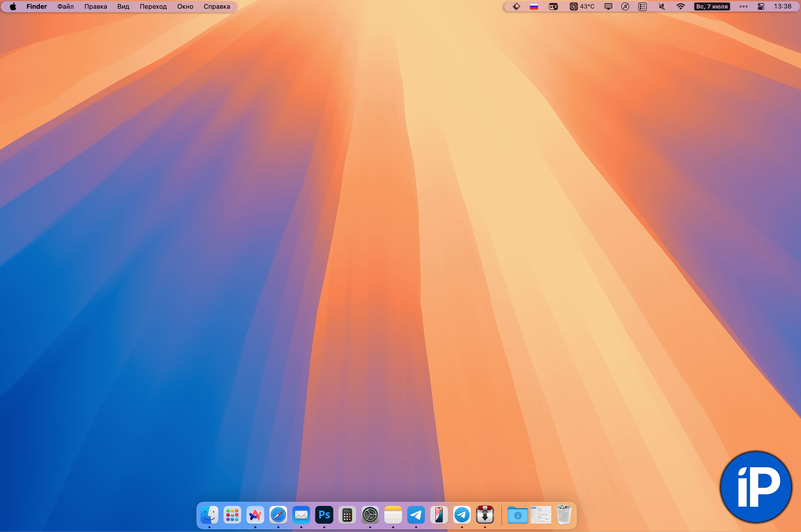
Task: Open the Transmit-style downloader app with red clamp
Action: pos(485,515)
